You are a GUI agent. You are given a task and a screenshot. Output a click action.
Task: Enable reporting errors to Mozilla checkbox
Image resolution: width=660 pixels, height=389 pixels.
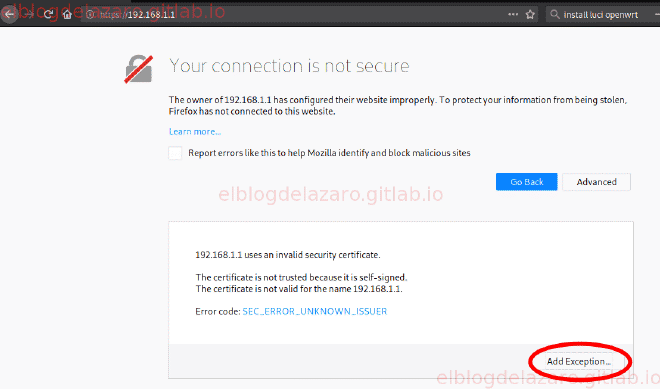(x=175, y=153)
